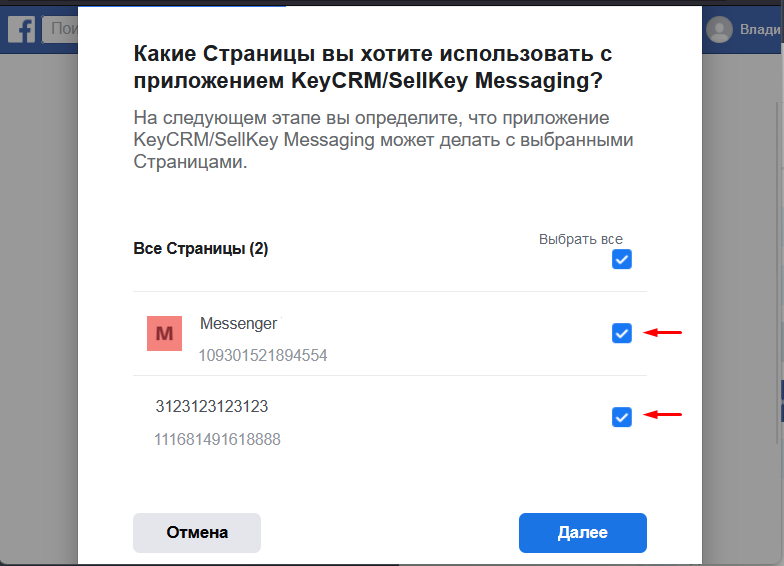Click the Facebook logo icon

pos(22,29)
